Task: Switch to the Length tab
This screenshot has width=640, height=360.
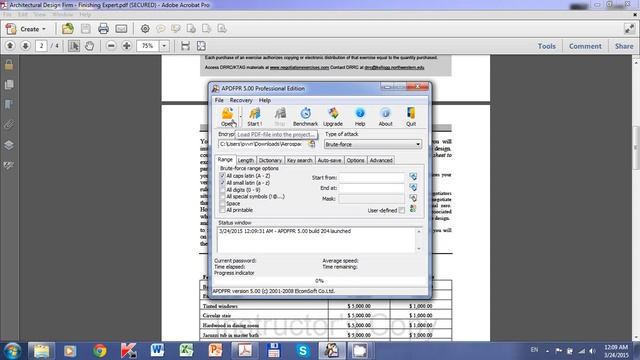Action: pyautogui.click(x=246, y=160)
